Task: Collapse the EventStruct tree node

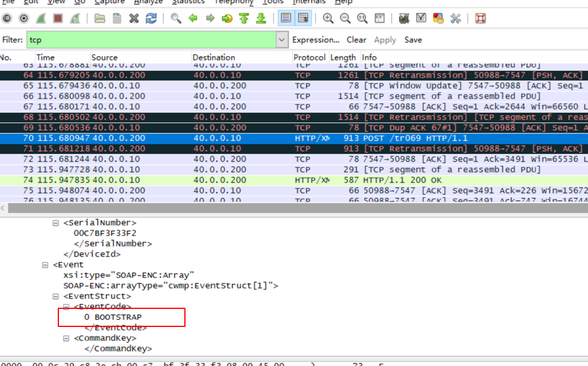Action: [55, 296]
